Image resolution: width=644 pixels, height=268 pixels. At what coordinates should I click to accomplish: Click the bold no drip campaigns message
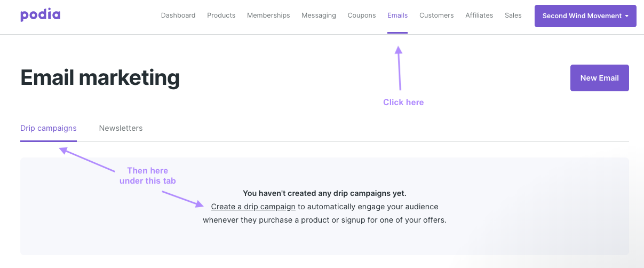pyautogui.click(x=324, y=193)
